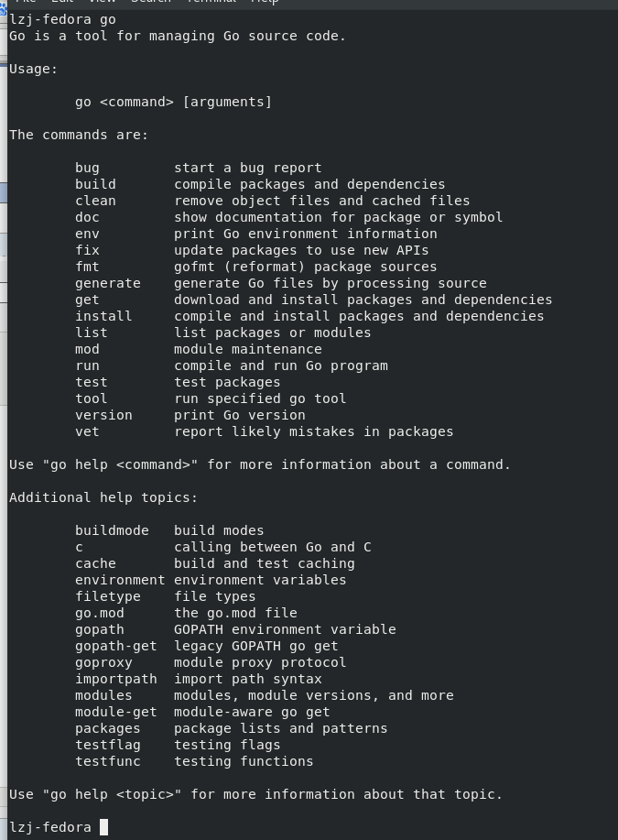Open the Search menu
This screenshot has width=618, height=840.
(x=151, y=2)
